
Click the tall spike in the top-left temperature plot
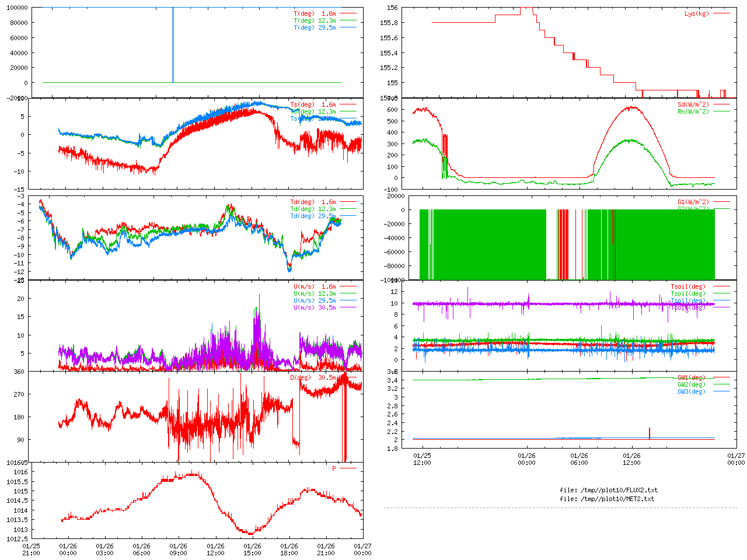173,44
